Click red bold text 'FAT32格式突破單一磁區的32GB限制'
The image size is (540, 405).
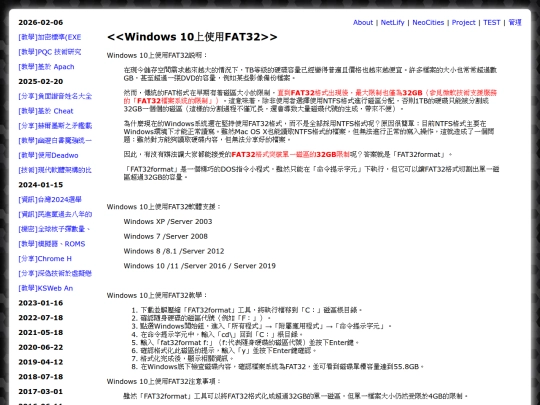coord(291,155)
